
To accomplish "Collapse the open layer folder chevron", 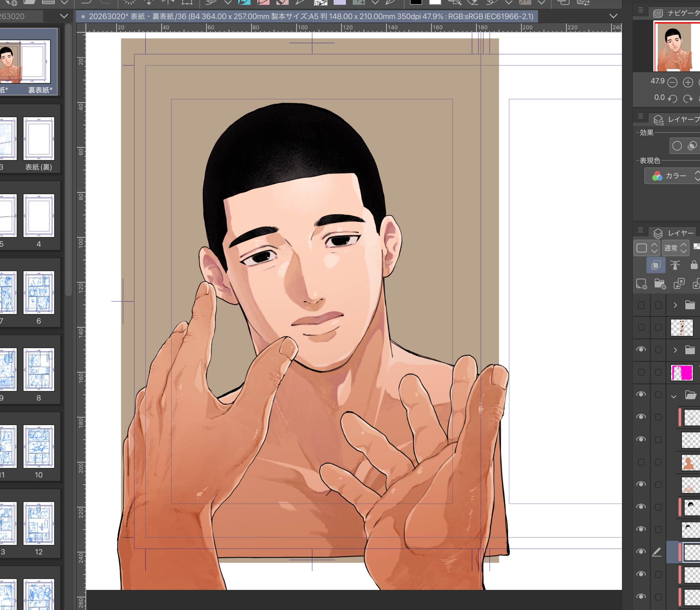I will pyautogui.click(x=674, y=396).
